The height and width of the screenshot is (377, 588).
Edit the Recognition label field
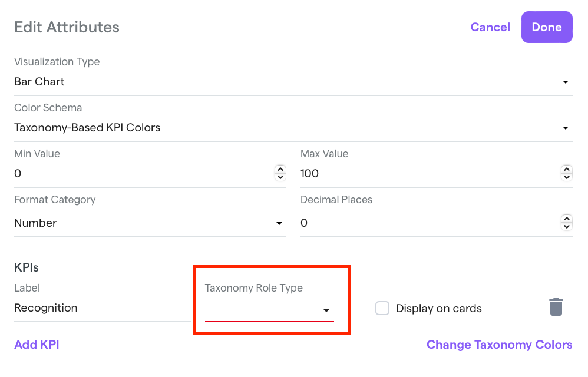[x=103, y=308]
